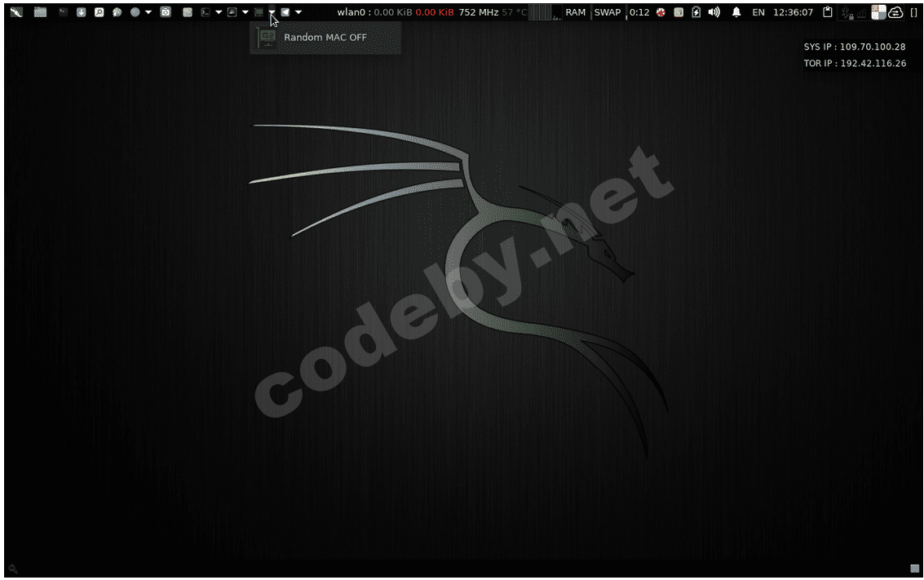Open the Kali dragon applications menu
The image size is (924, 580).
(16, 11)
